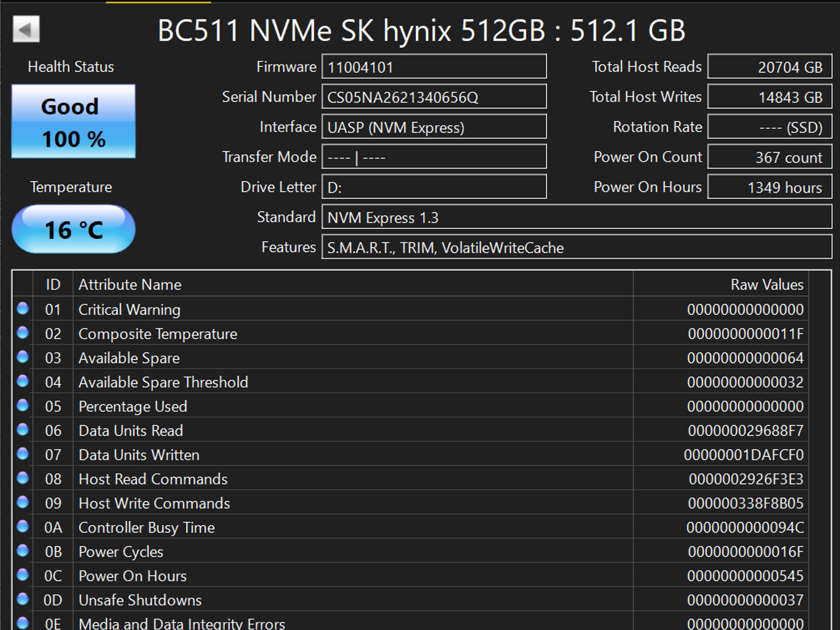
Task: Click the Power On Hours value 1349 hours
Action: point(770,187)
